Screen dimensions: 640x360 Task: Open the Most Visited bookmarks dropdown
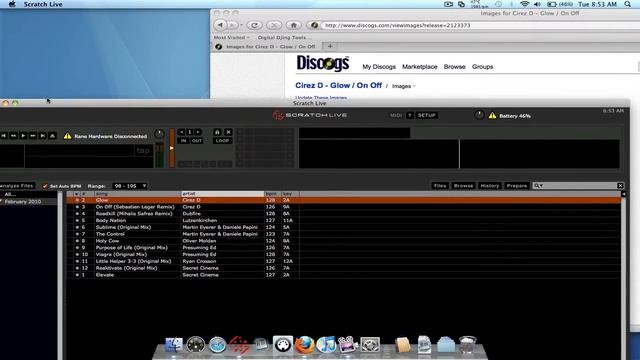231,38
